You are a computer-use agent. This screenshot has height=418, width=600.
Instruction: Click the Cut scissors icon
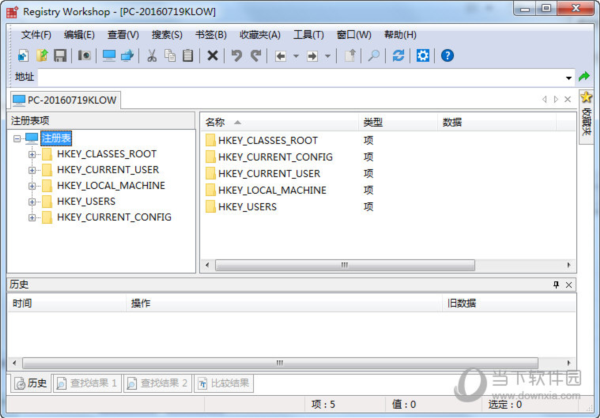(x=152, y=56)
